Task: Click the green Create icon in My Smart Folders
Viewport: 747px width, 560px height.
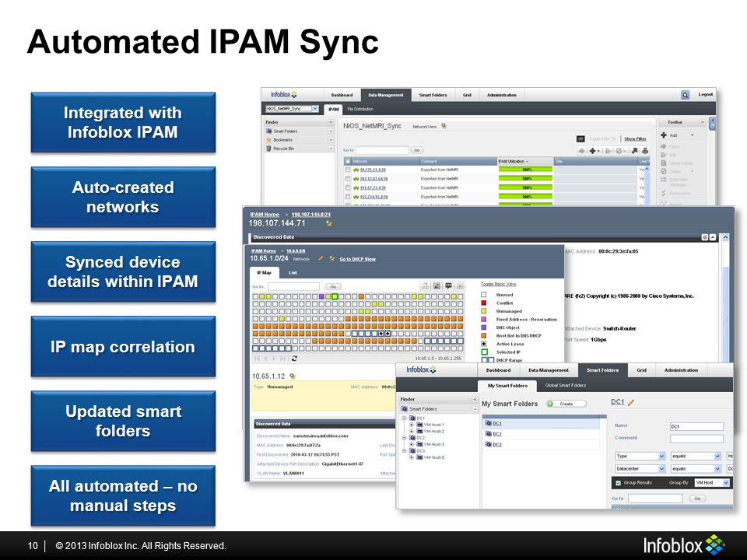Action: (550, 404)
